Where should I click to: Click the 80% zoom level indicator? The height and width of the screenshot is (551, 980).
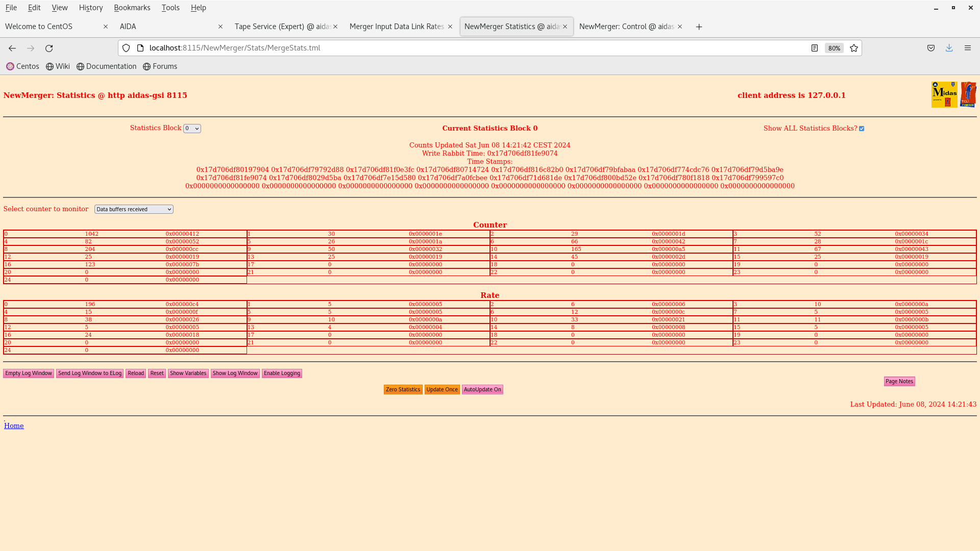click(x=834, y=48)
